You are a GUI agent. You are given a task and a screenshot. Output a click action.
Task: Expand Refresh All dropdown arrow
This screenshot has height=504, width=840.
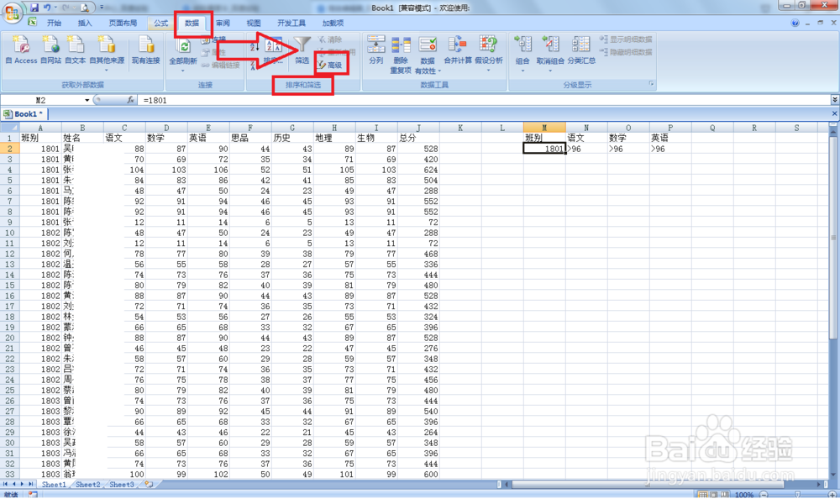point(182,71)
